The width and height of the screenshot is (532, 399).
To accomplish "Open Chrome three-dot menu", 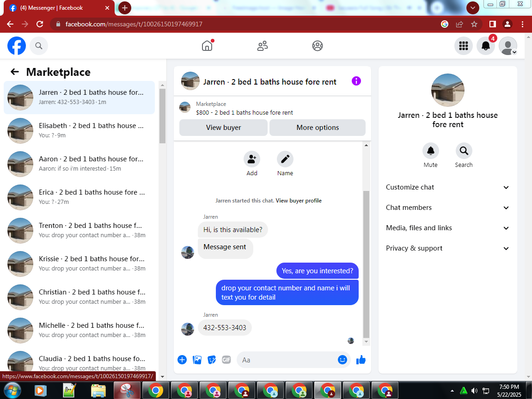I will 522,24.
